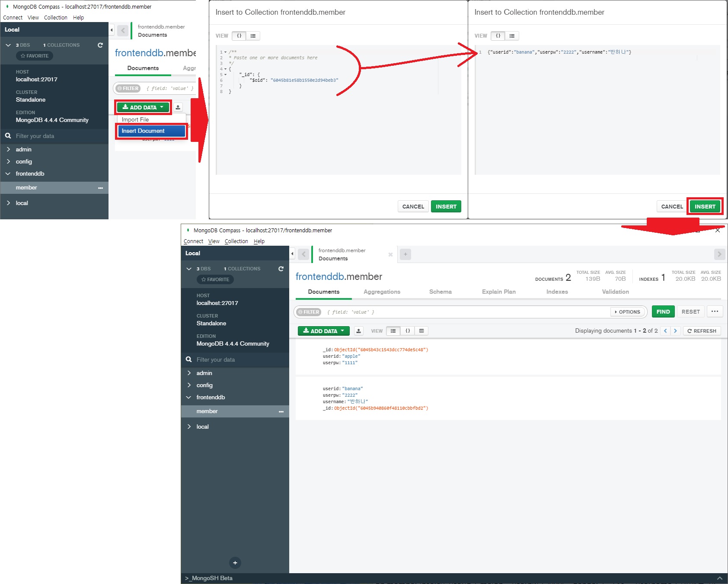
Task: Open the Help menu in bottom window
Action: click(x=259, y=241)
